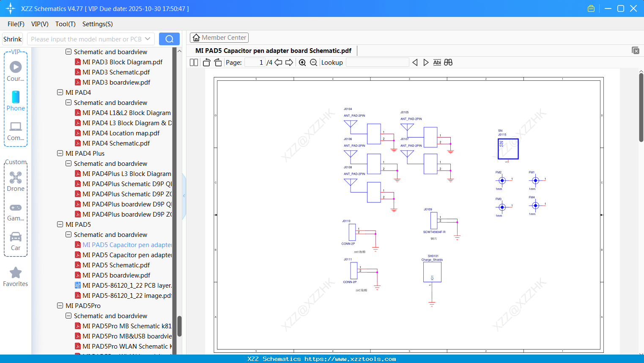Click the Phone category in VIP sidebar
Viewport: 644px width, 363px height.
15,101
